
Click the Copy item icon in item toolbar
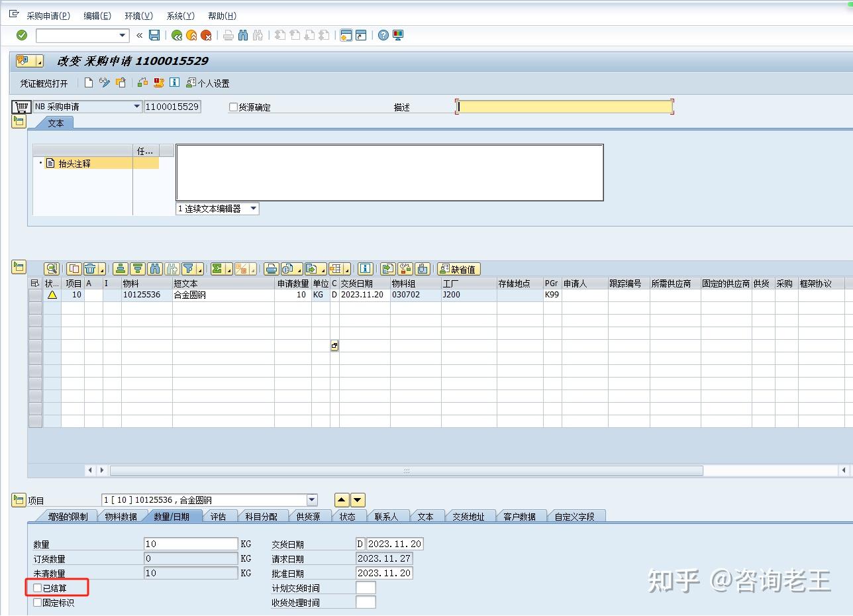click(x=74, y=269)
